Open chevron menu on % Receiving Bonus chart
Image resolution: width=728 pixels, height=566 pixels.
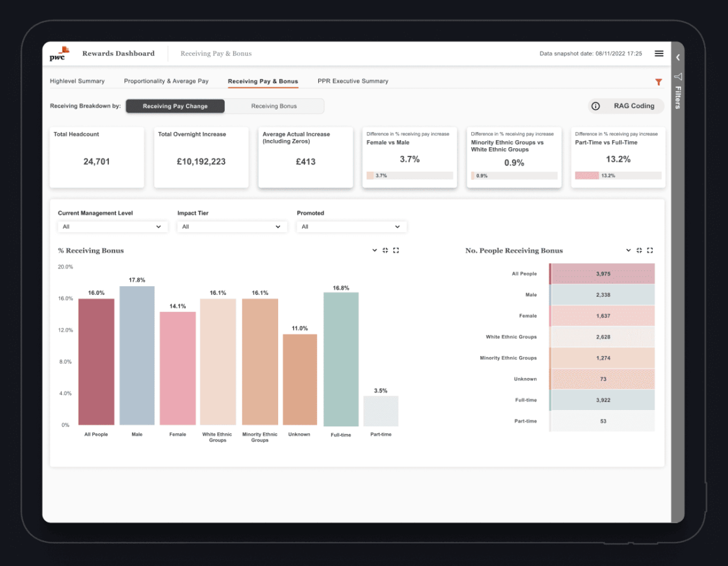click(x=374, y=250)
